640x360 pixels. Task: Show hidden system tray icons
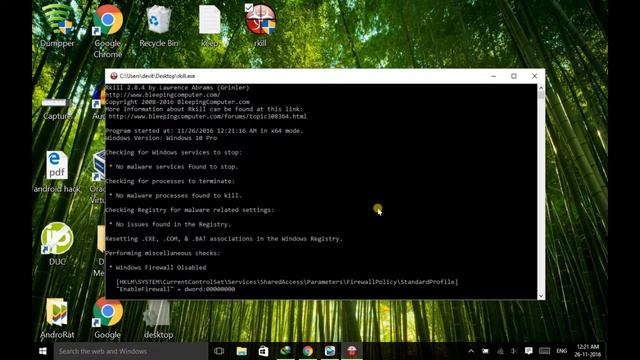(471, 351)
